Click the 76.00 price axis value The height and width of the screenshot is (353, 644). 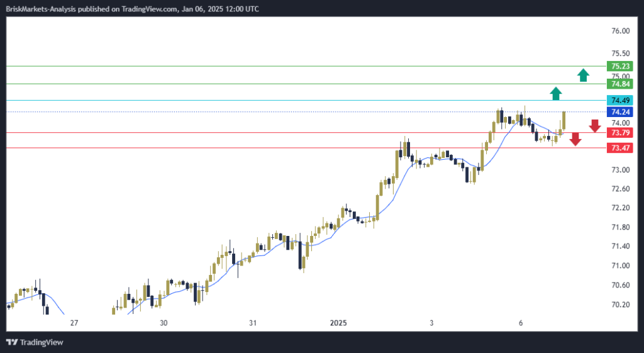[x=620, y=31]
